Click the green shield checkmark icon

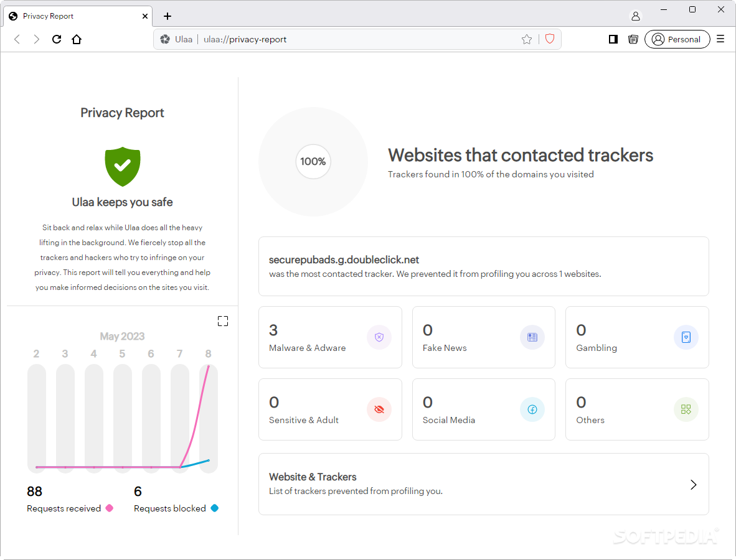point(123,167)
